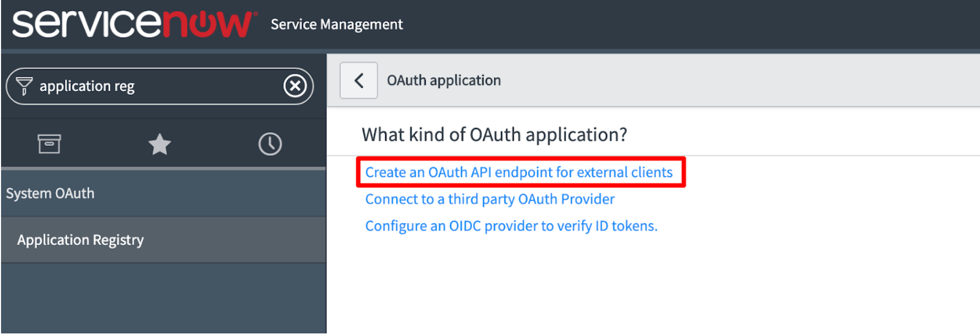Click the typed 'application reg' filter text
This screenshot has height=335, width=980.
(87, 86)
